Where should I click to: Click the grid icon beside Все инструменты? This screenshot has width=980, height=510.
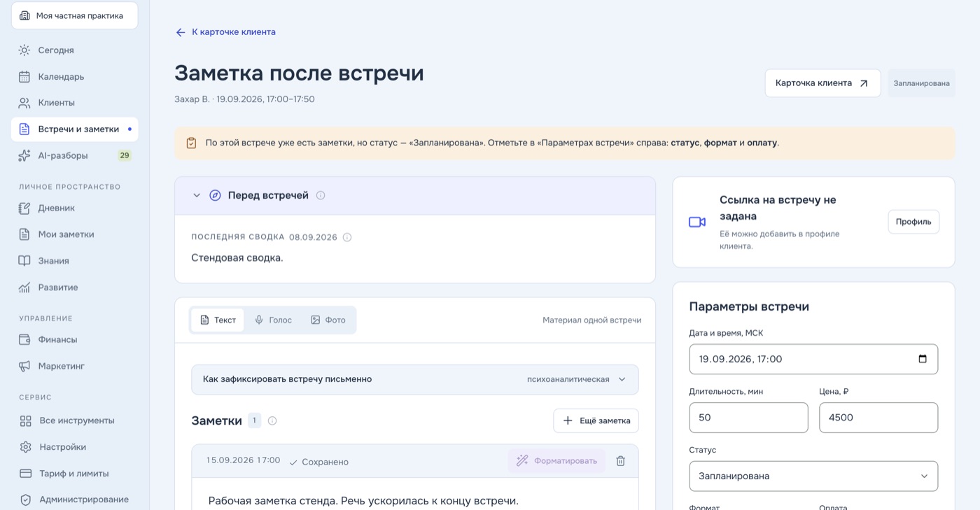coord(26,420)
